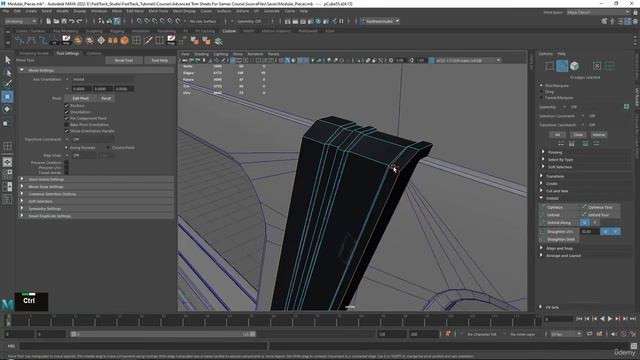Select the Tweak/Marquee radio option
This screenshot has height=360, width=640.
pyautogui.click(x=542, y=98)
